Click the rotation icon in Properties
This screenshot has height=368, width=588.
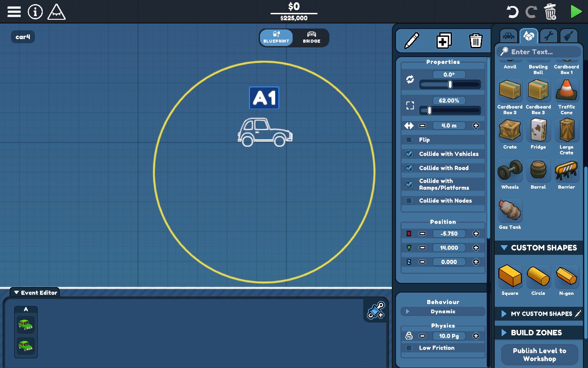(410, 80)
